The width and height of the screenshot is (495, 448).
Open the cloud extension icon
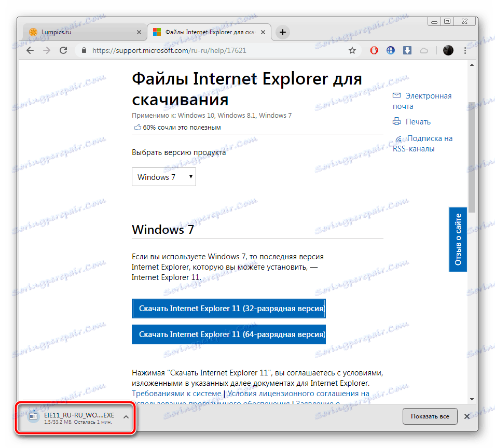(424, 50)
